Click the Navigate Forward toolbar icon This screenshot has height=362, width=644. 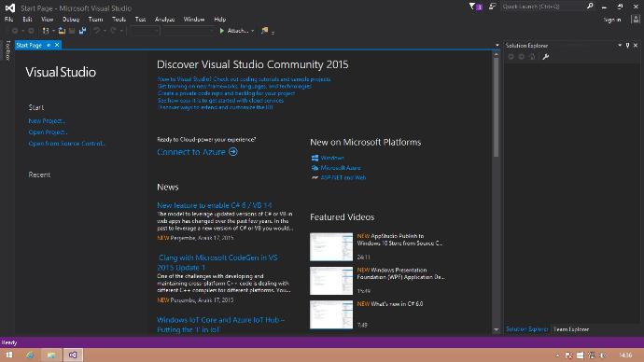coord(31,31)
